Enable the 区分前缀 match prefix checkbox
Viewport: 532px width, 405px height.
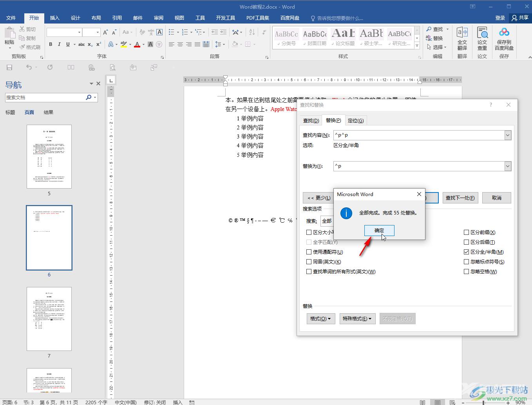point(466,232)
